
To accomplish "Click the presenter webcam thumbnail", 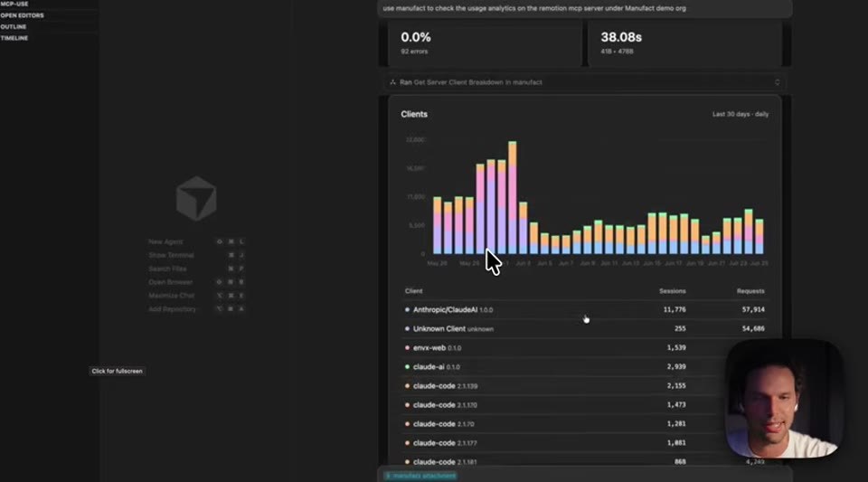I will (784, 399).
